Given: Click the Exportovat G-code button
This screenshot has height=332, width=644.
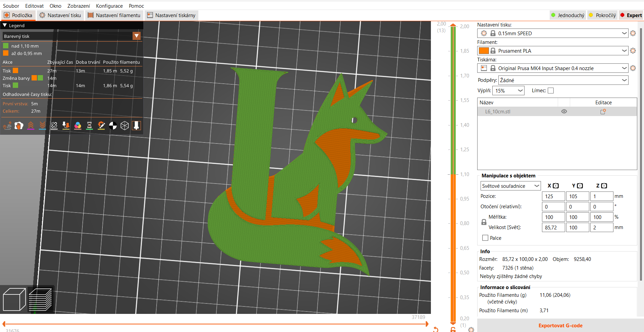Looking at the screenshot, I should pyautogui.click(x=560, y=325).
